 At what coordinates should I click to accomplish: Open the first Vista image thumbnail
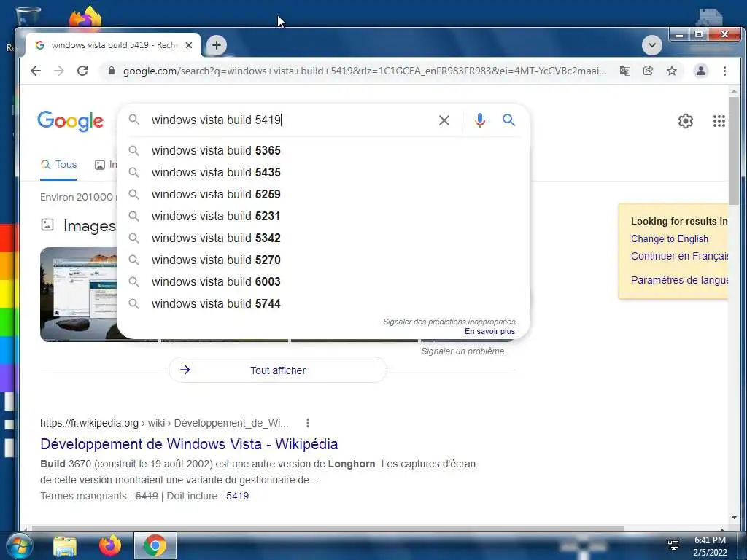point(79,295)
